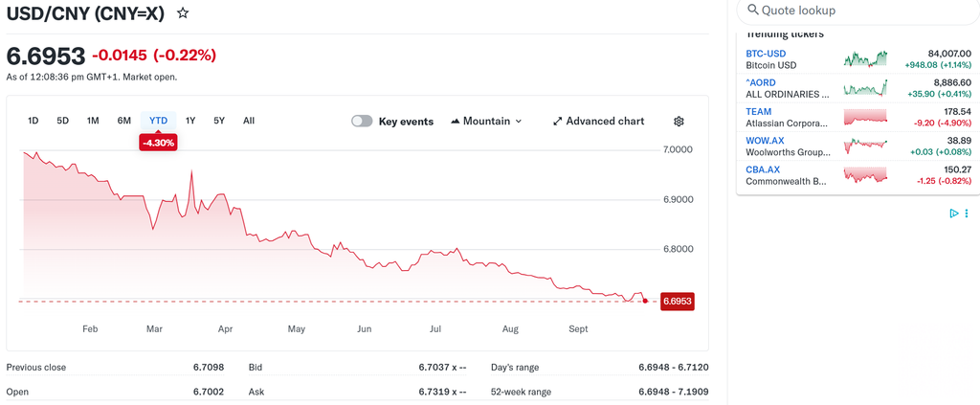Expand the Mountain chart style dropdown
The image size is (980, 405).
click(x=486, y=122)
